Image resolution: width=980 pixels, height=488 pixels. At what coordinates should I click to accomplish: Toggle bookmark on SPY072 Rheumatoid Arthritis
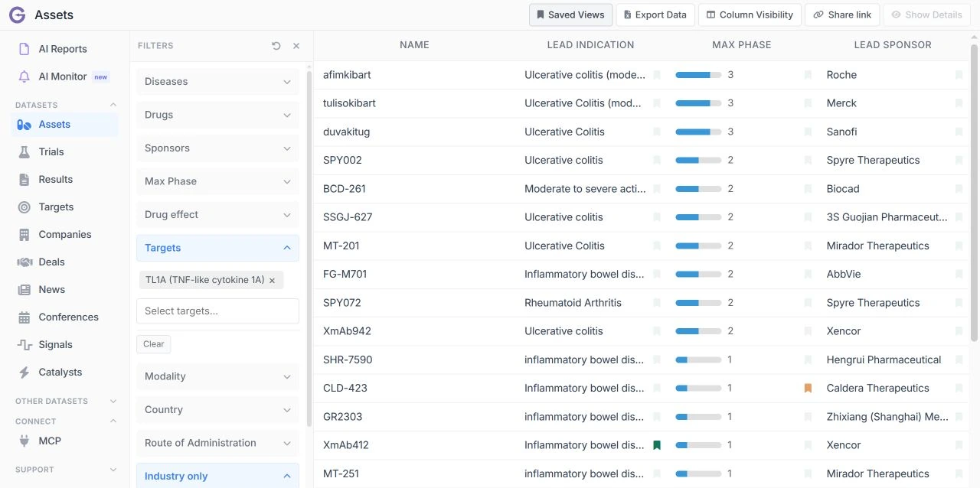pos(657,303)
